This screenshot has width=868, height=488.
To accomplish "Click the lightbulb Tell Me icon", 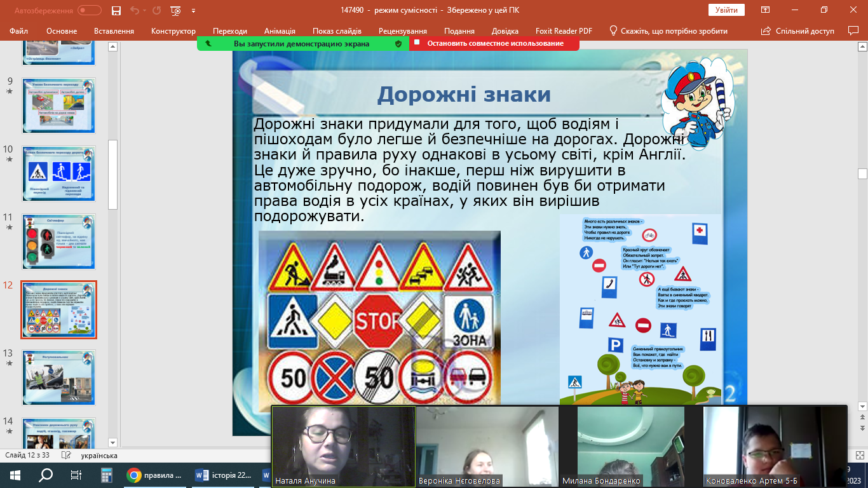I will (613, 30).
